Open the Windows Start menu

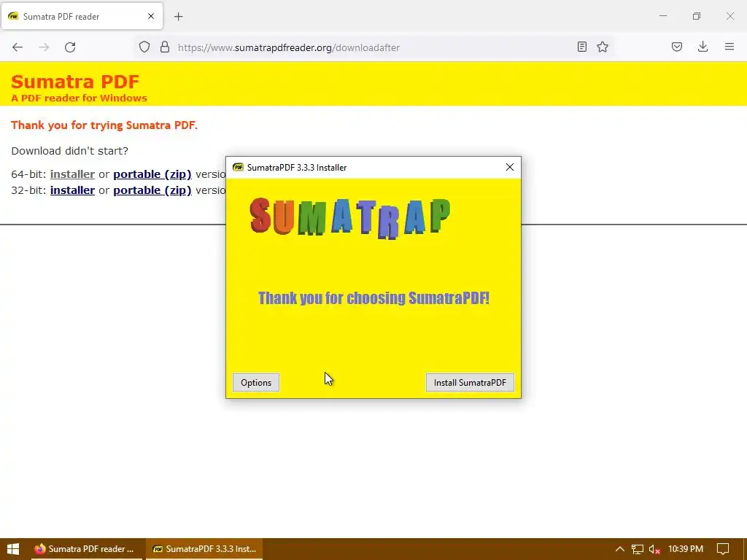click(x=13, y=549)
